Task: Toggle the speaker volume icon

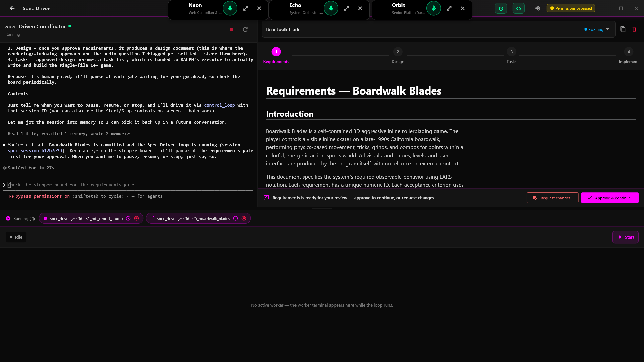Action: [x=538, y=8]
